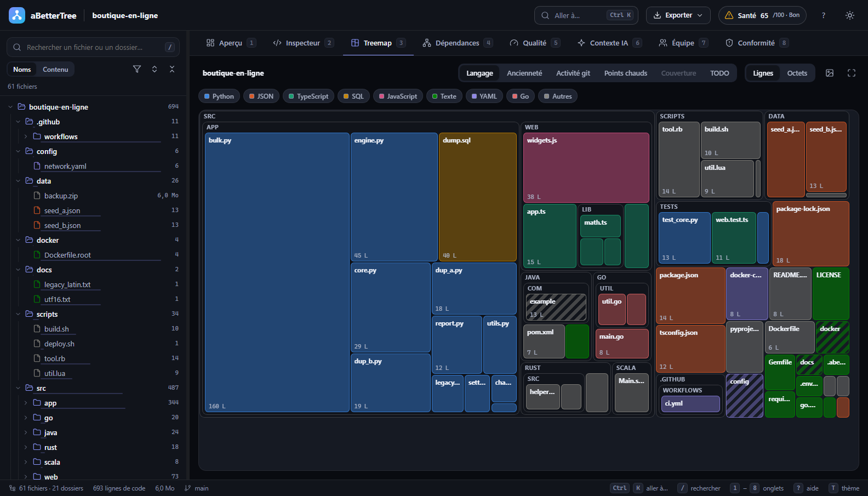Expand the workflows folder
The height and width of the screenshot is (496, 868).
26,136
